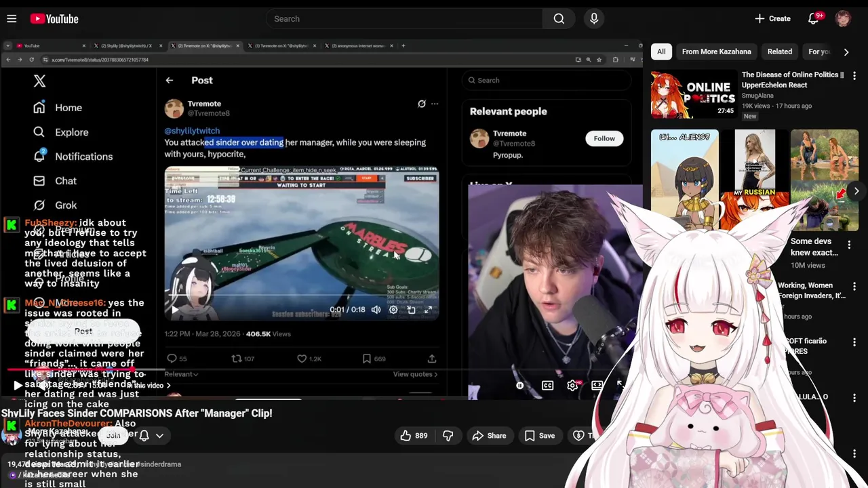Open the YouTube hamburger guide menu

click(12, 19)
